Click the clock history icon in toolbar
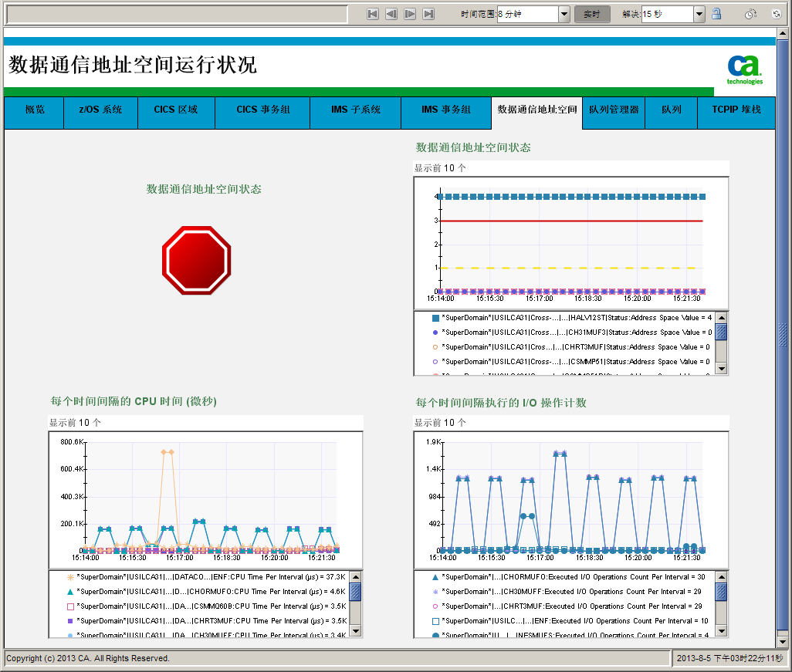792x672 pixels. click(750, 14)
